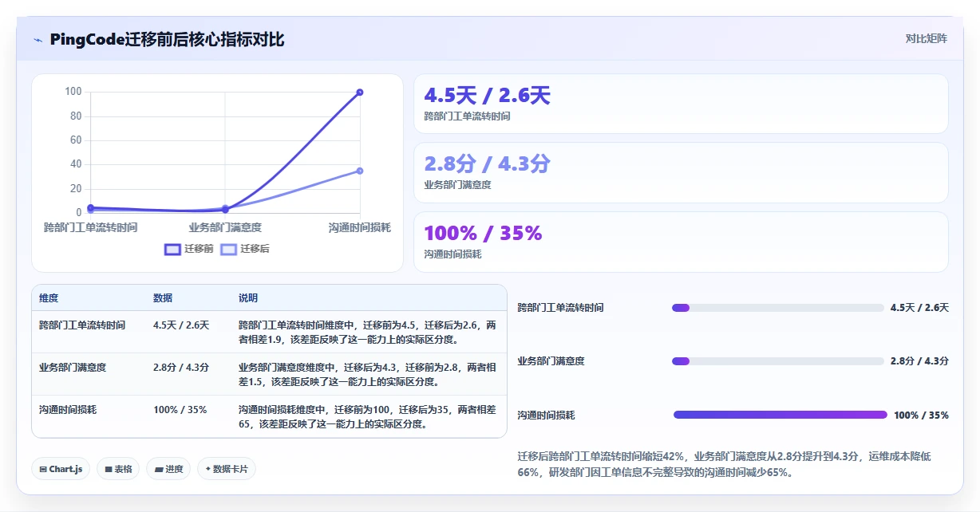This screenshot has height=512, width=980.
Task: Click y-axis value 60 on chart
Action: (x=76, y=140)
